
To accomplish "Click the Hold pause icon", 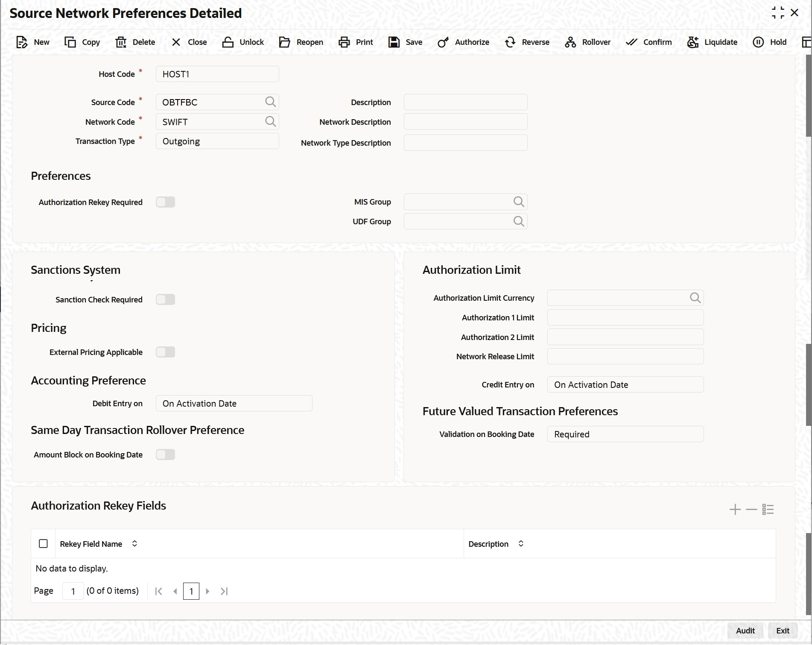I will click(758, 42).
